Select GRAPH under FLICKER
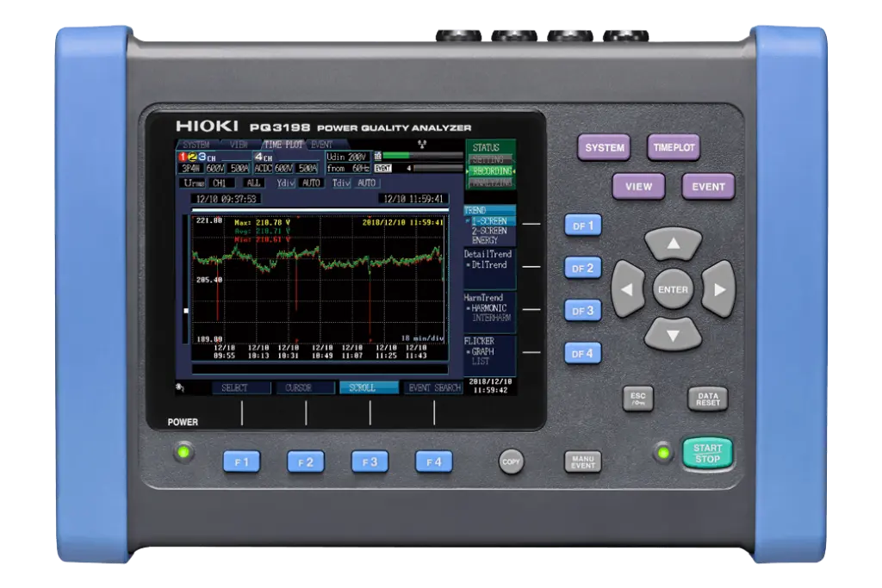Image resolution: width=882 pixels, height=588 pixels. point(482,351)
